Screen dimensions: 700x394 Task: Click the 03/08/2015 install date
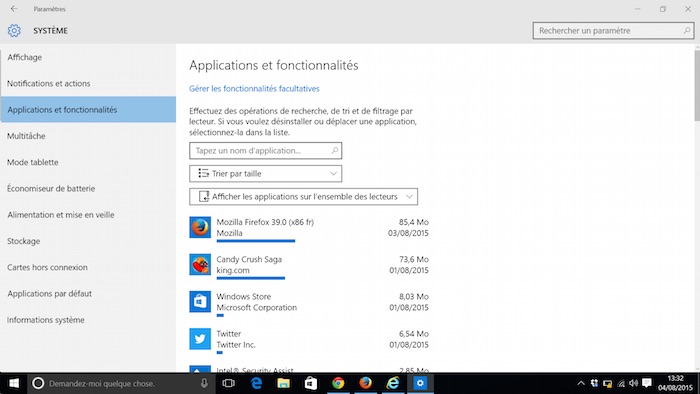(x=408, y=233)
